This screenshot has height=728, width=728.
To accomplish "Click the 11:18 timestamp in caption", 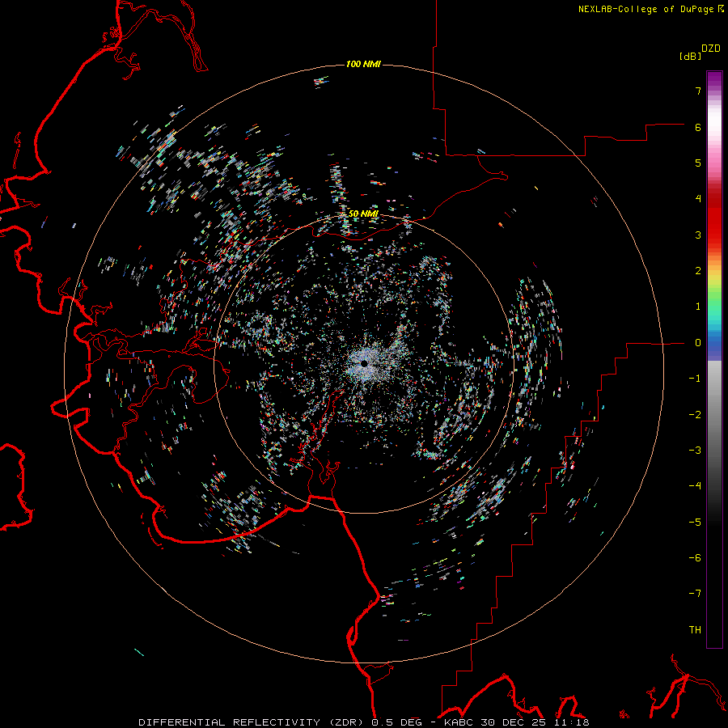I will click(x=570, y=722).
